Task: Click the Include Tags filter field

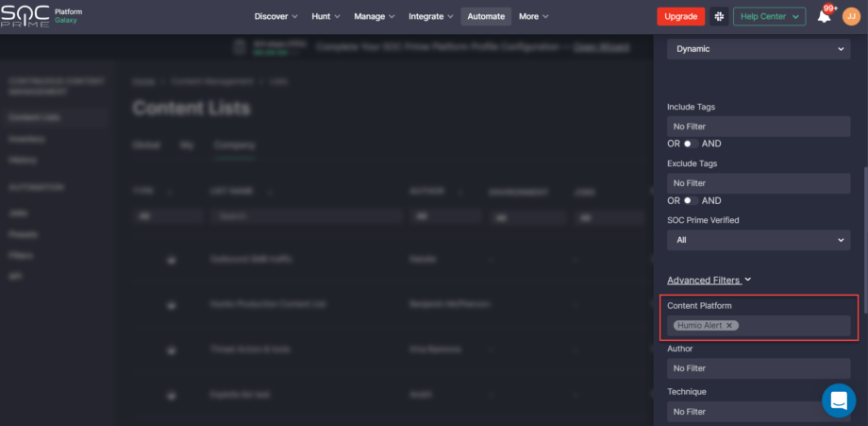Action: coord(758,126)
